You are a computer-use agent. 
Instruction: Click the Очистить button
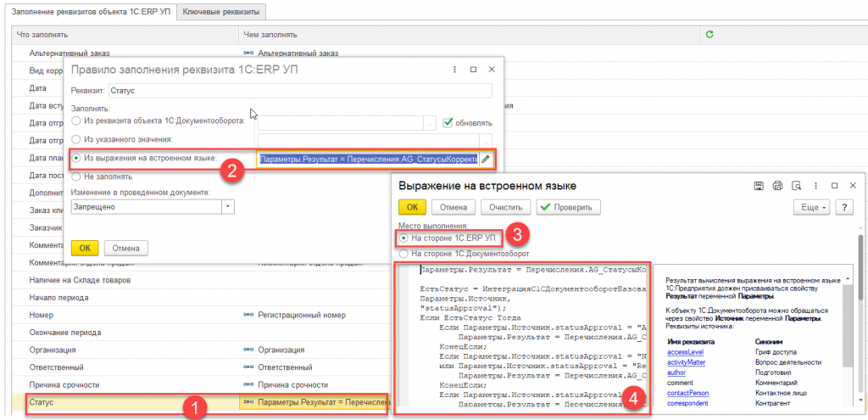[x=506, y=207]
